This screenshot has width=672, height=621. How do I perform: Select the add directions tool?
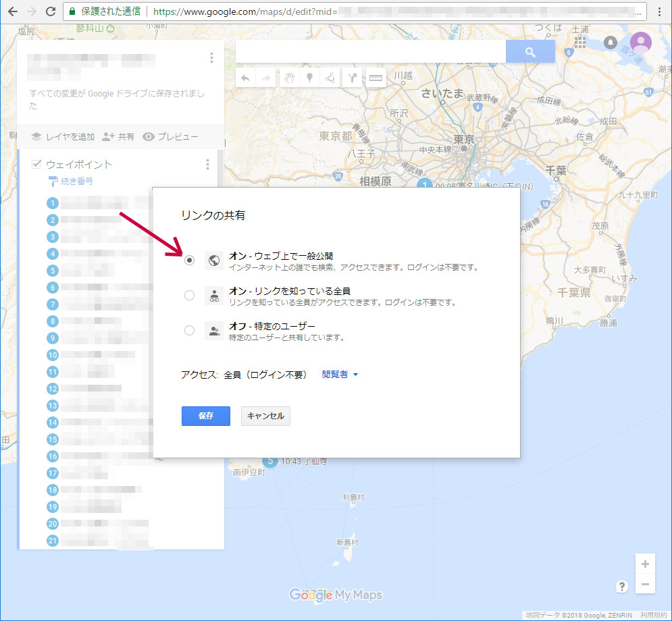click(353, 78)
